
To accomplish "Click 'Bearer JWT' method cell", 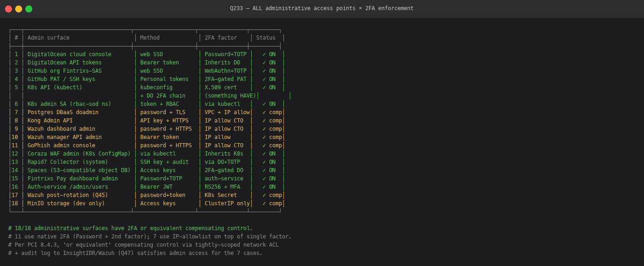I will tap(156, 187).
